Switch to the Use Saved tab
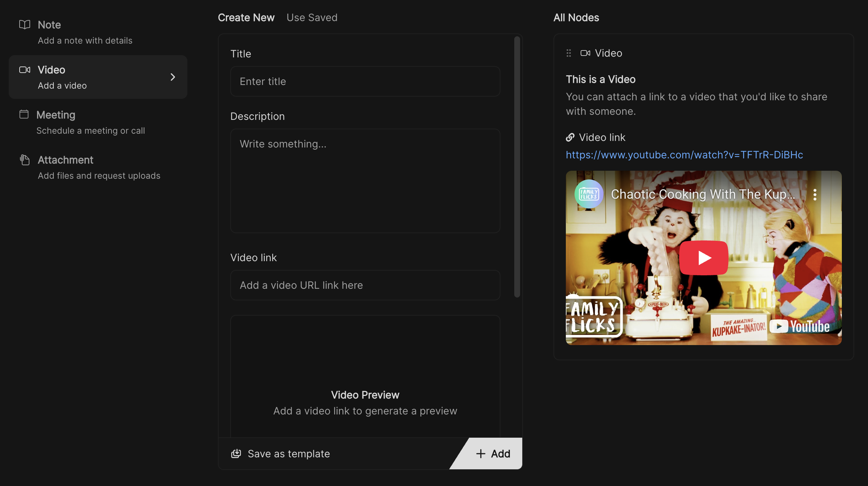868x486 pixels. pyautogui.click(x=312, y=17)
